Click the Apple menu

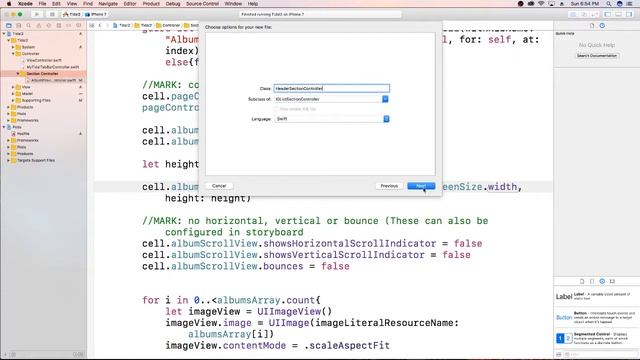click(x=9, y=4)
